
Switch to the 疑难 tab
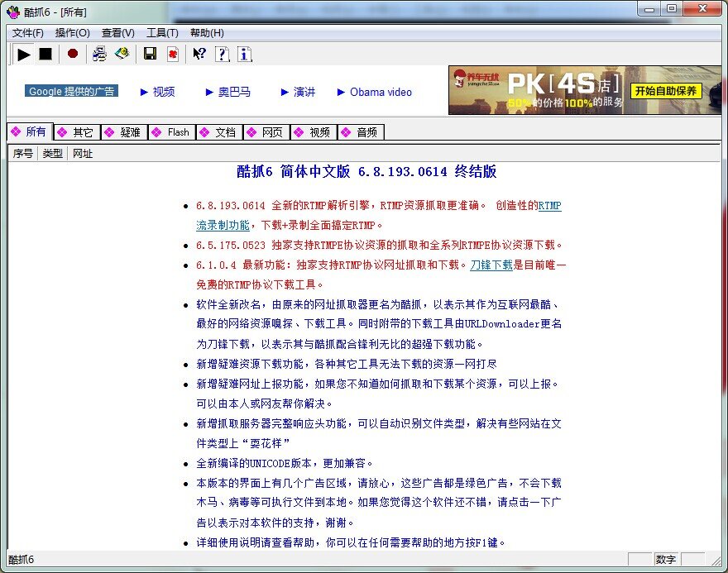point(124,132)
